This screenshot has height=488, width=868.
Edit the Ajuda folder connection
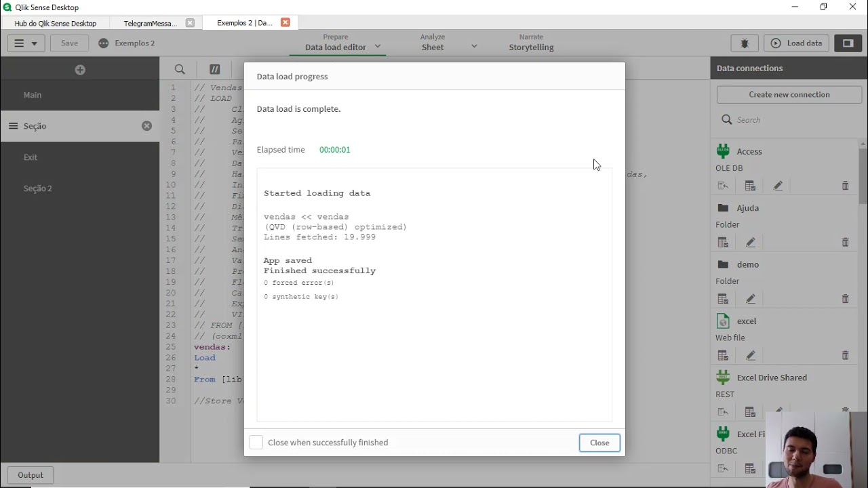pyautogui.click(x=751, y=242)
